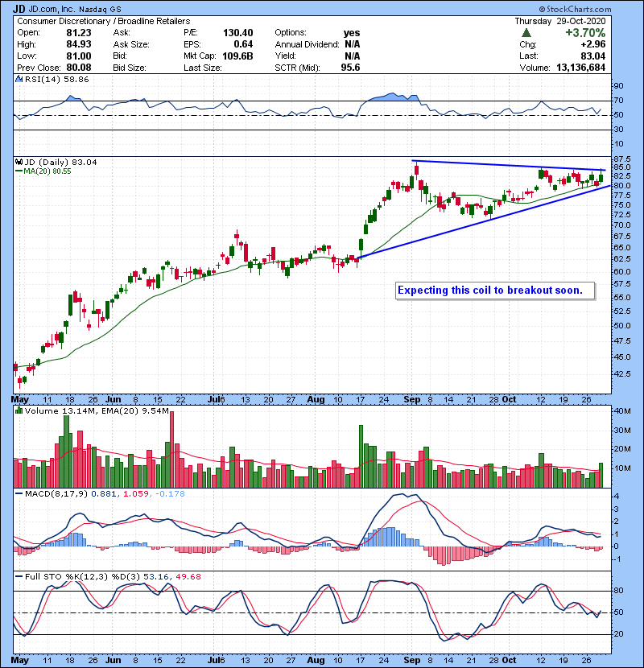Click the "Bid Size:" label

click(130, 68)
